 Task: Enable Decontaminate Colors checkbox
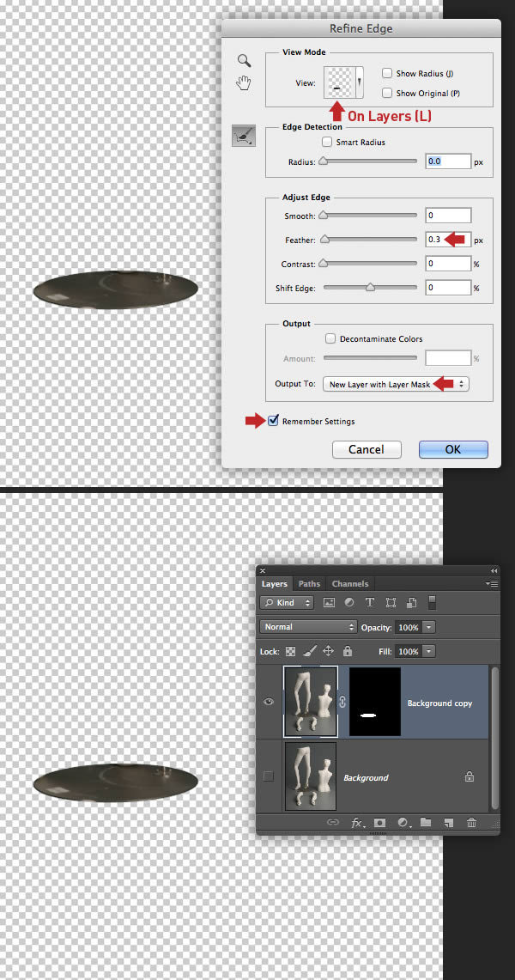pyautogui.click(x=330, y=338)
